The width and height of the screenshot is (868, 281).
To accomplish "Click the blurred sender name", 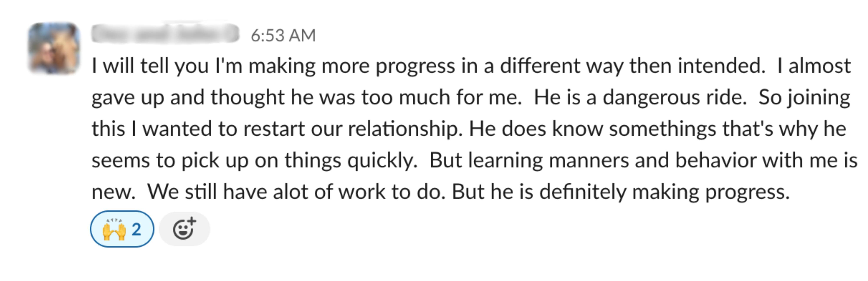I will tap(165, 33).
